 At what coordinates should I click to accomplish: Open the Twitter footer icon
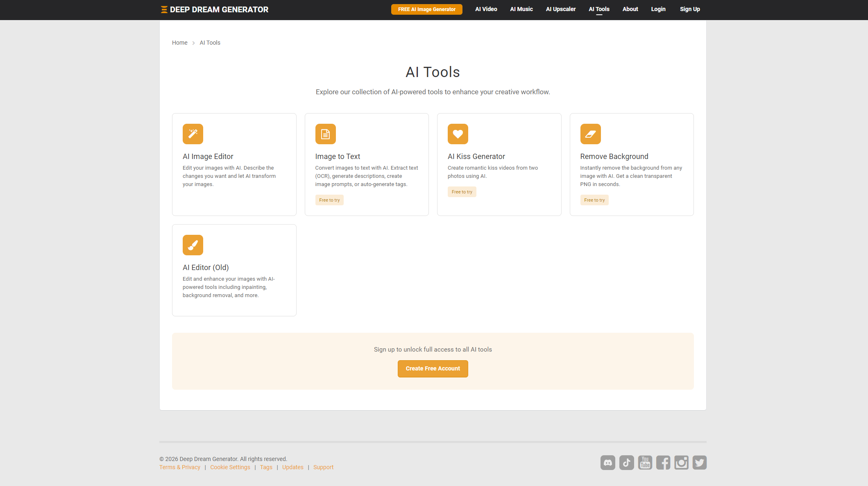(x=700, y=463)
